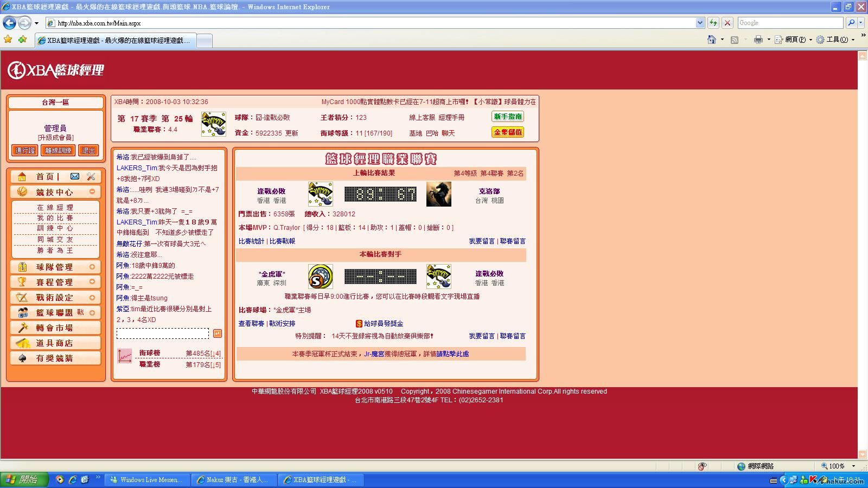Click the browser home icon

tap(711, 40)
